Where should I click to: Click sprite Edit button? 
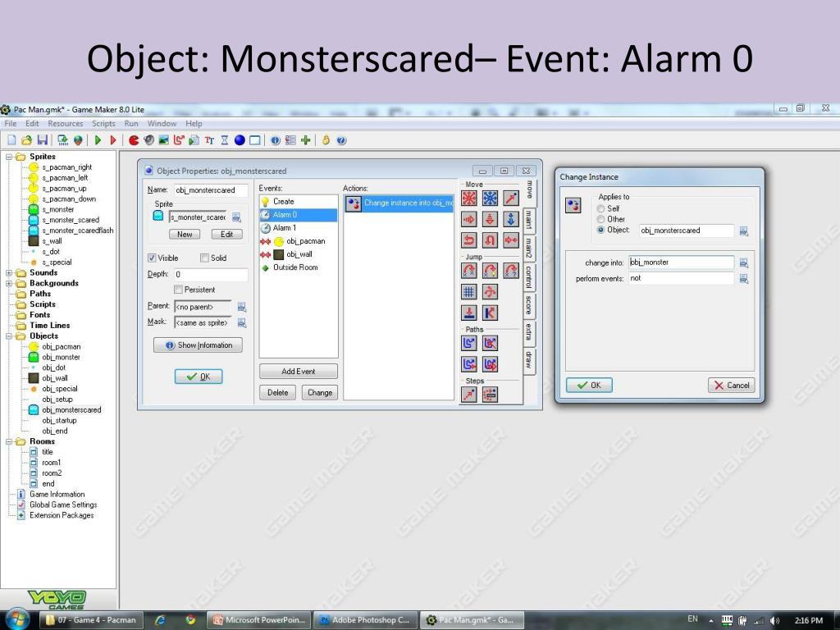[226, 234]
